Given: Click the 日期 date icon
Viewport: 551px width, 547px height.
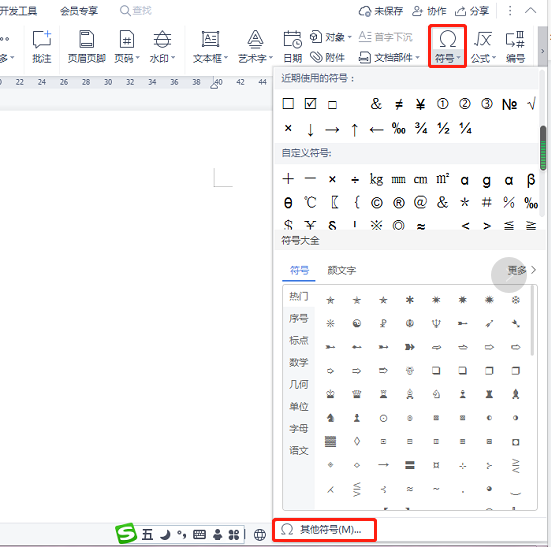Looking at the screenshot, I should click(292, 47).
